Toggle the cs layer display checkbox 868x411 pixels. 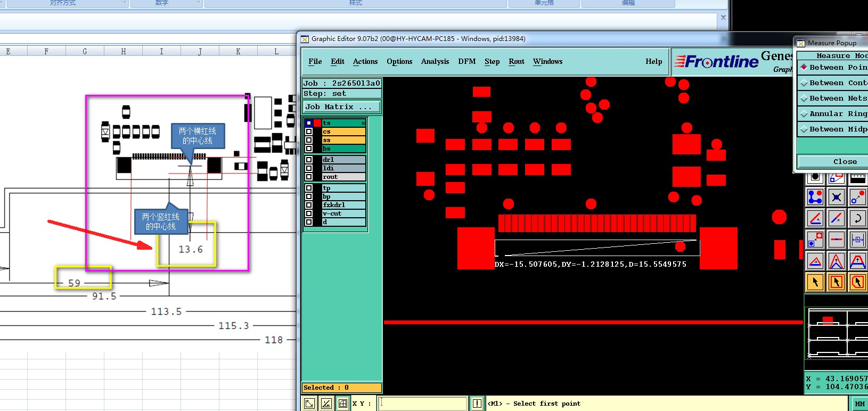(x=309, y=131)
